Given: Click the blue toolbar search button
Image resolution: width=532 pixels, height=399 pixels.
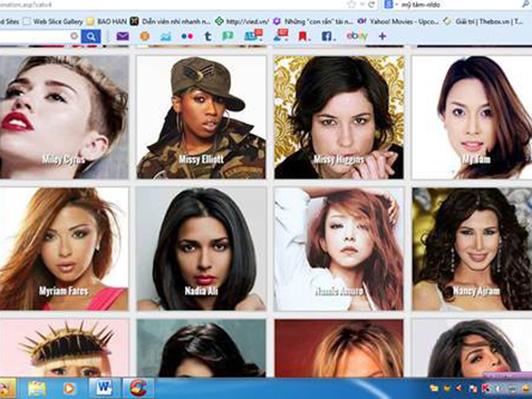Looking at the screenshot, I should [91, 36].
